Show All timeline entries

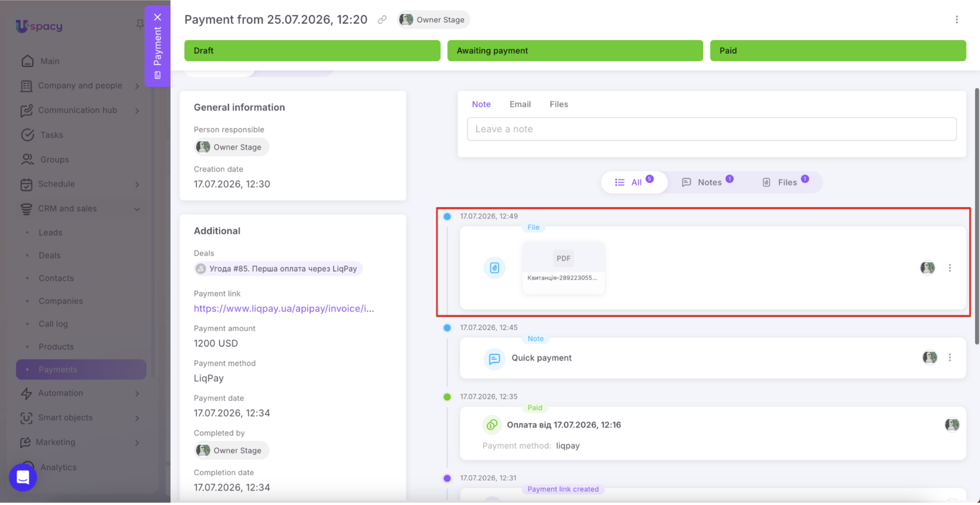click(x=634, y=182)
